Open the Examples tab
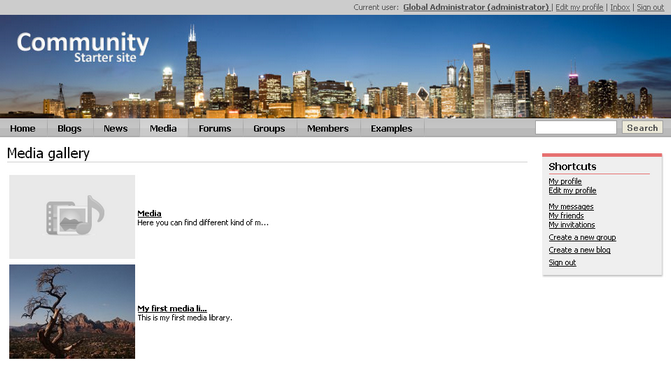This screenshot has height=373, width=671. click(x=392, y=128)
